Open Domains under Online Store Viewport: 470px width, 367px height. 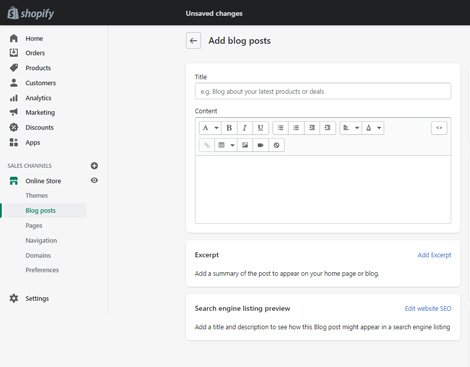point(38,255)
